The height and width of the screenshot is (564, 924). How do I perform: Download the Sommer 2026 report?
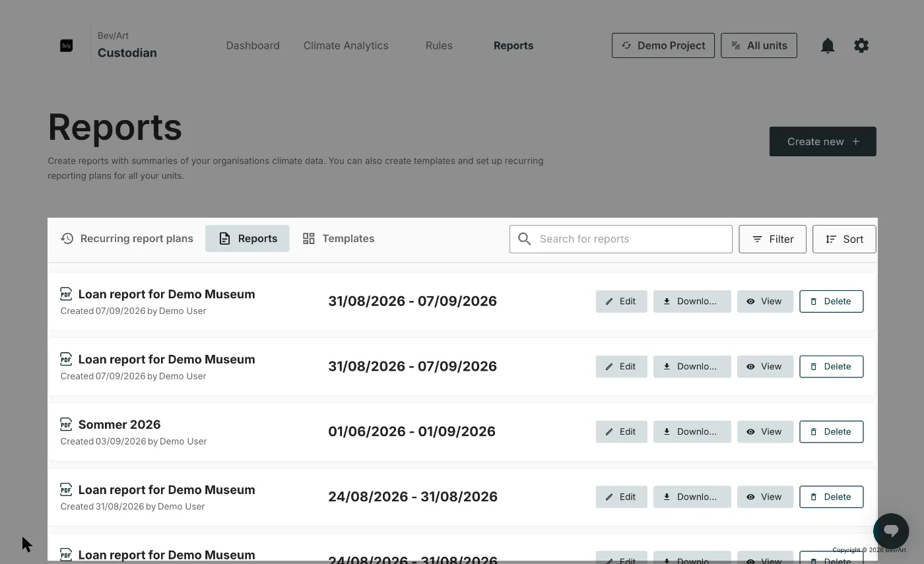[x=692, y=431]
